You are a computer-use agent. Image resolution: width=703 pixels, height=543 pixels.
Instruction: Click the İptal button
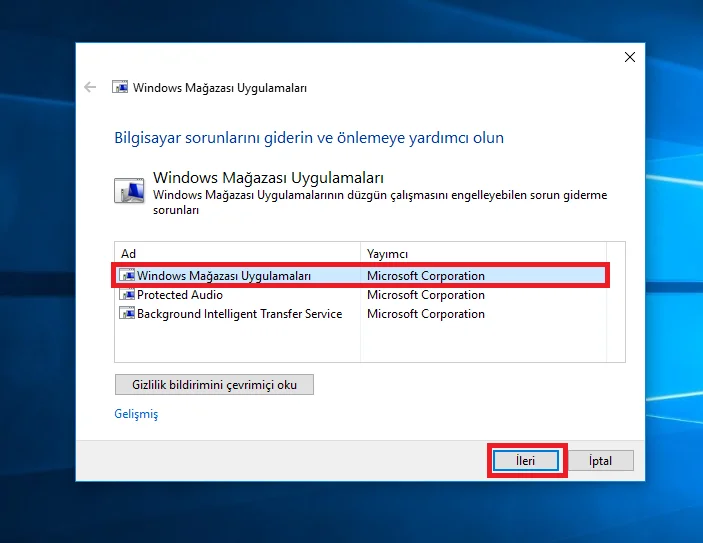pyautogui.click(x=600, y=460)
